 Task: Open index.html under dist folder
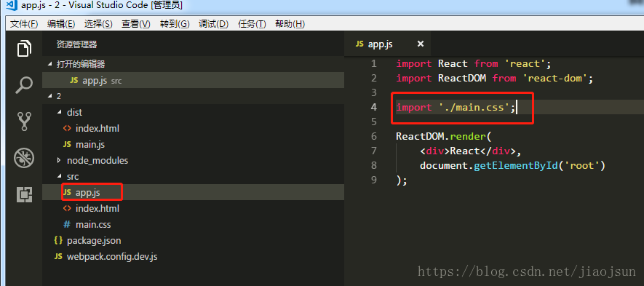click(193, 128)
